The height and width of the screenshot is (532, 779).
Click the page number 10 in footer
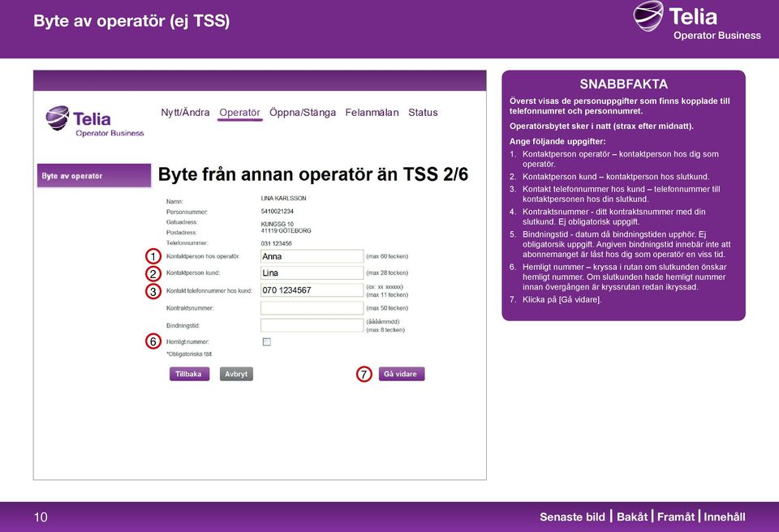pos(41,517)
